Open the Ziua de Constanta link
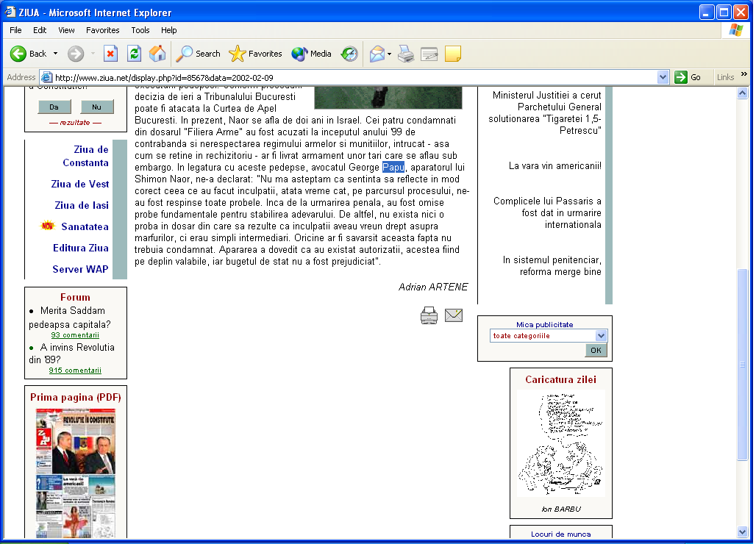 [85, 156]
